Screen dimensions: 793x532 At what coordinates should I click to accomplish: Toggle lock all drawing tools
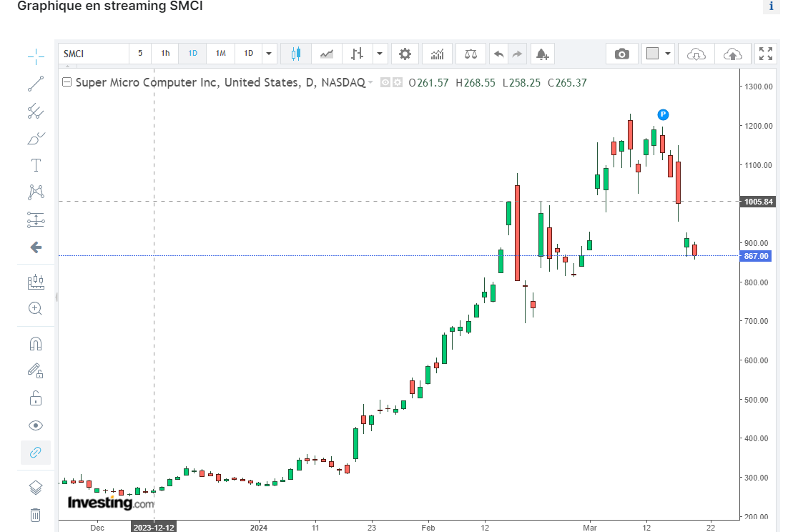(x=36, y=398)
